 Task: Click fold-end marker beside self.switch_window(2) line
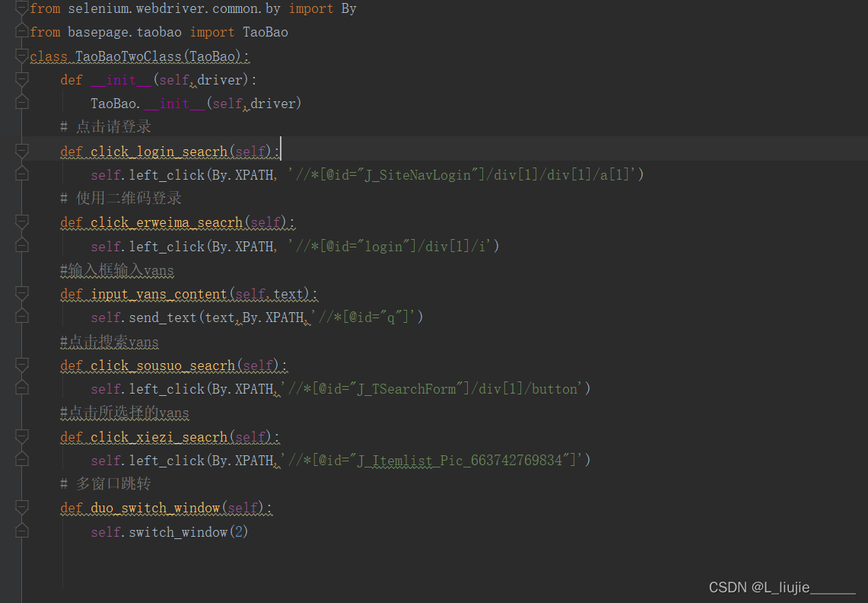coord(21,531)
